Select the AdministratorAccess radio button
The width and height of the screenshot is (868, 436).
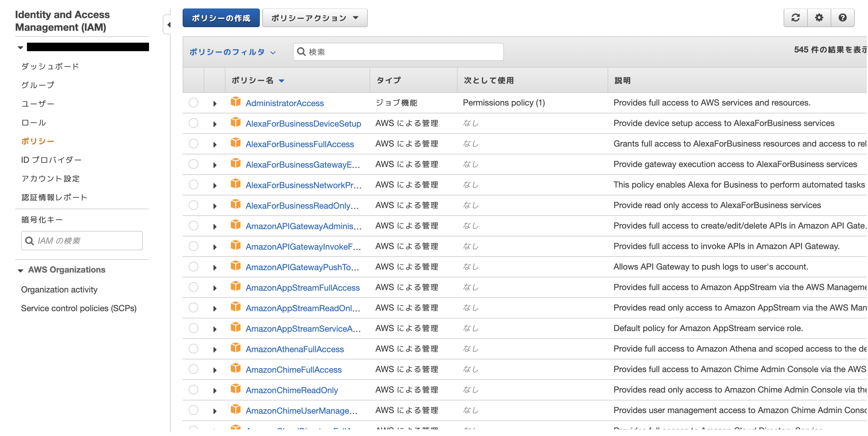(193, 103)
